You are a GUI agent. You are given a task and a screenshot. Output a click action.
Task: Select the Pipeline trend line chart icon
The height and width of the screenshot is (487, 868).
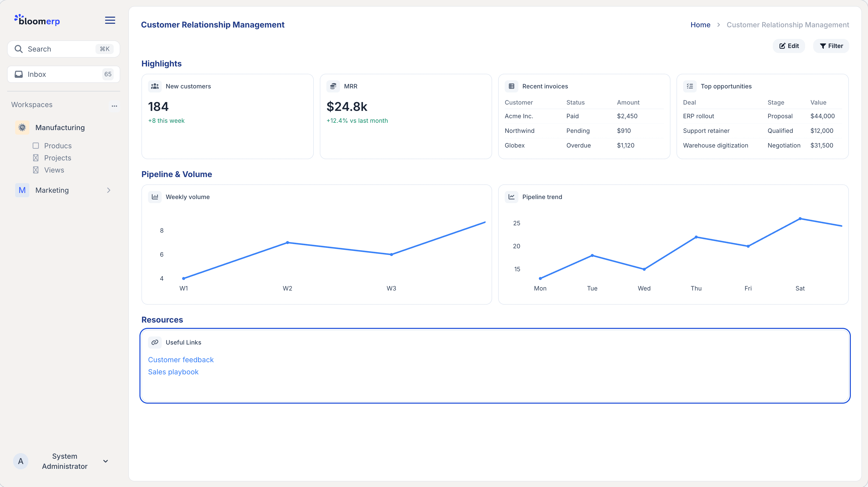(x=512, y=197)
